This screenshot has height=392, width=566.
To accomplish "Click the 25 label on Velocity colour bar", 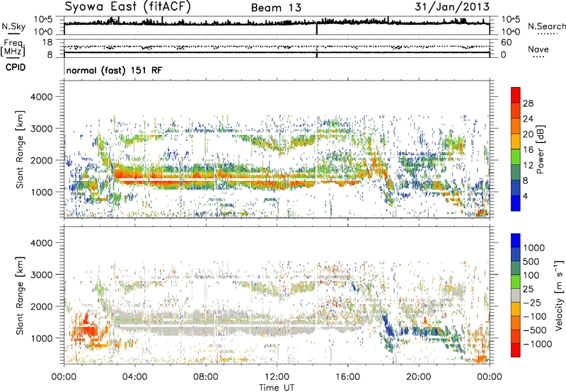I will pos(529,289).
